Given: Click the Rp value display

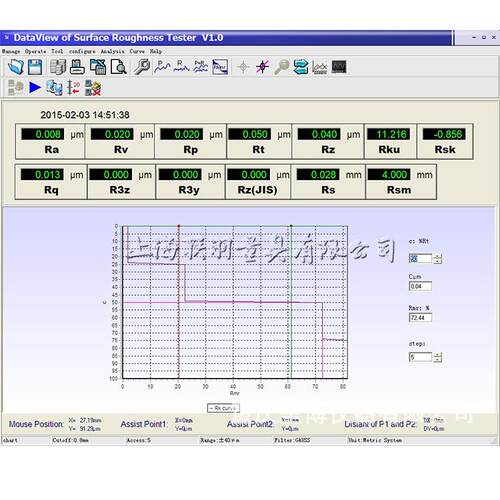Looking at the screenshot, I should (x=181, y=134).
